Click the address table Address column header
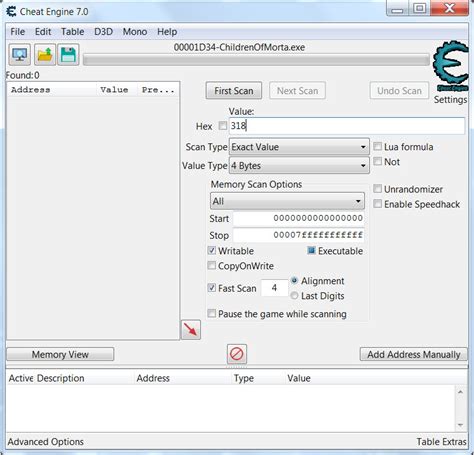The height and width of the screenshot is (455, 474). click(153, 378)
